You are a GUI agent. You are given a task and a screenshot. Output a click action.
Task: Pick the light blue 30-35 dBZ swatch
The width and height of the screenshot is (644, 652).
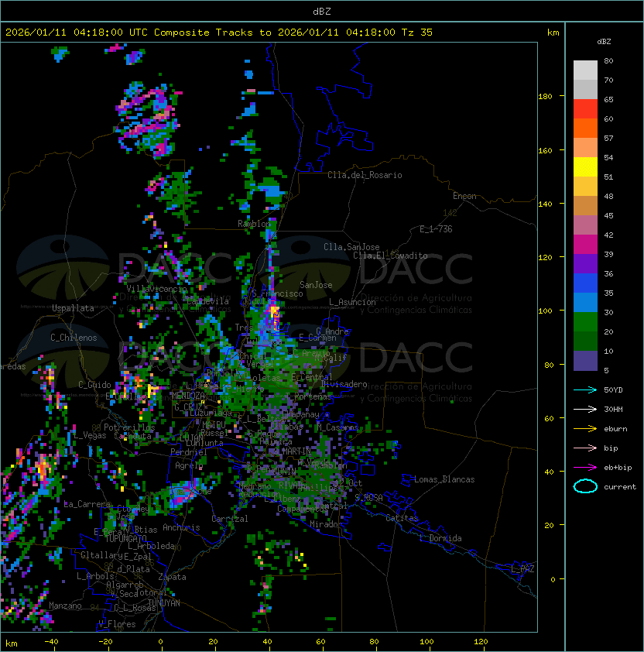(585, 302)
